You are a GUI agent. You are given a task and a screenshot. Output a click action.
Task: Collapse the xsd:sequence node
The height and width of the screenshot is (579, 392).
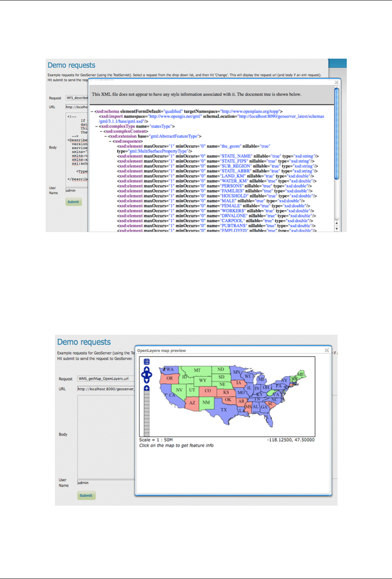point(110,141)
